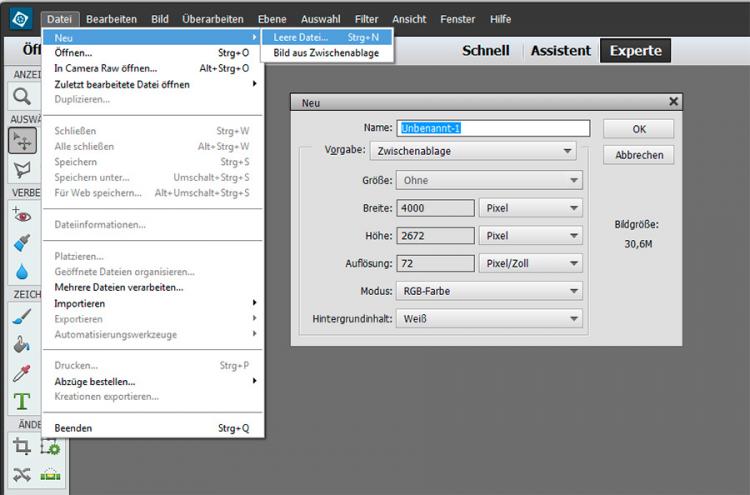750x495 pixels.
Task: Change the Auflösung unit Pixel/Zoll dropdown
Action: pos(530,264)
